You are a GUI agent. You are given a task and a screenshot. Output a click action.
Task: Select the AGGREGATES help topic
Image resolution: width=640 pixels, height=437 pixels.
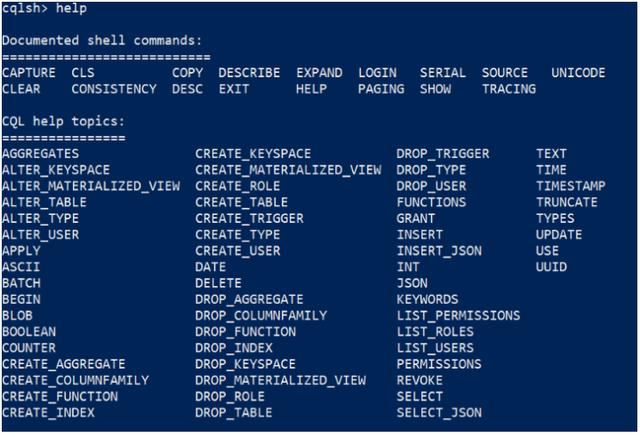pos(40,154)
